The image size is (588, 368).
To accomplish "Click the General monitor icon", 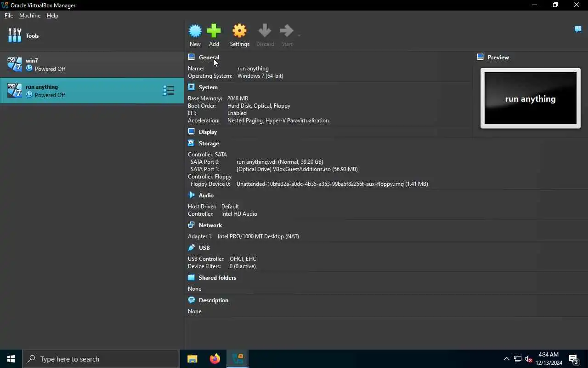I will pyautogui.click(x=191, y=57).
